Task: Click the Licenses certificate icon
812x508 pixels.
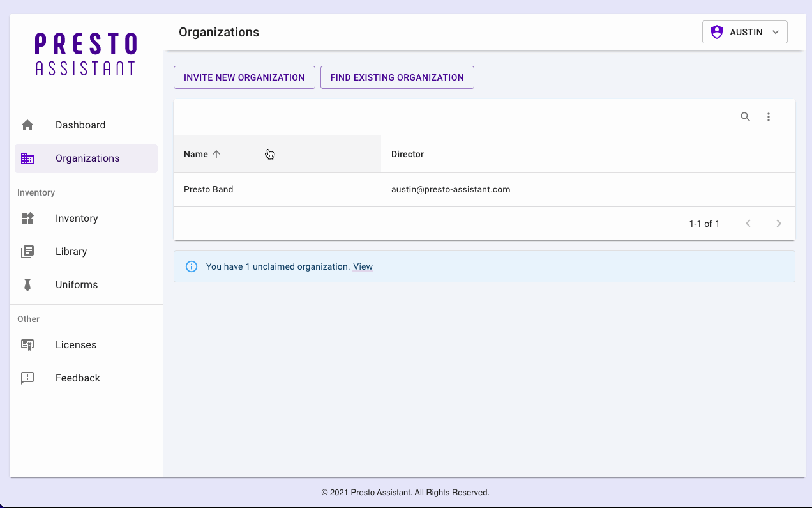Action: (x=27, y=345)
